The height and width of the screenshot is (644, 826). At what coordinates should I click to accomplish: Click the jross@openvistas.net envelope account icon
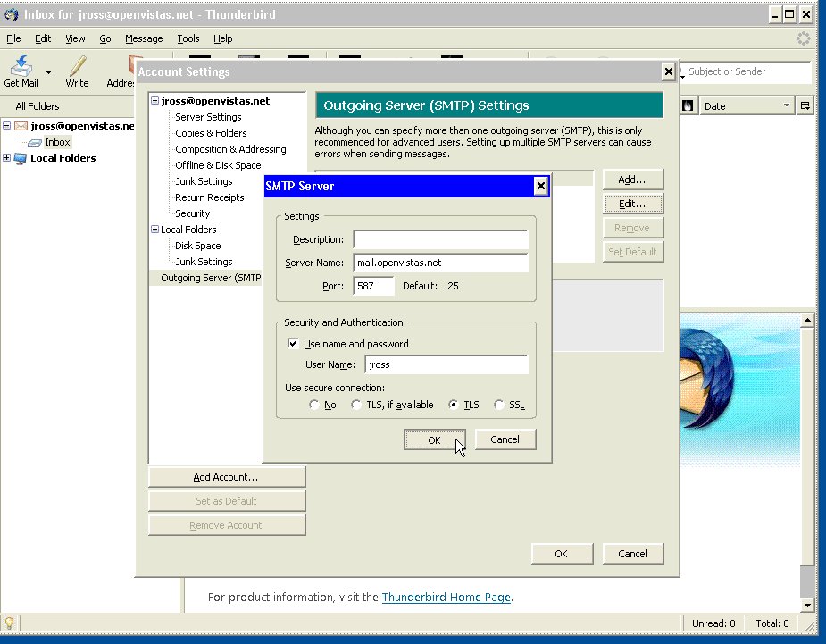coord(21,126)
